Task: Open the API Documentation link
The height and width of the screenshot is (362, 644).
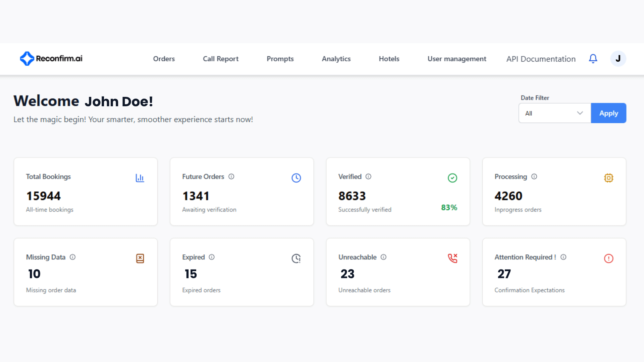Action: click(x=541, y=59)
